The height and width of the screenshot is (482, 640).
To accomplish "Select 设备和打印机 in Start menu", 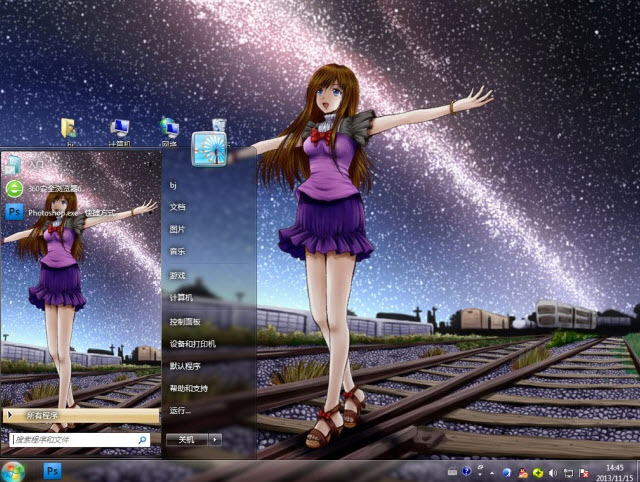I will [192, 343].
